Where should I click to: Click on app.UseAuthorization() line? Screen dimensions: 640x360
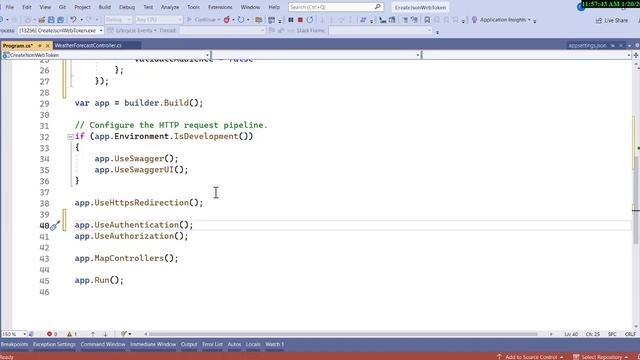click(x=131, y=236)
